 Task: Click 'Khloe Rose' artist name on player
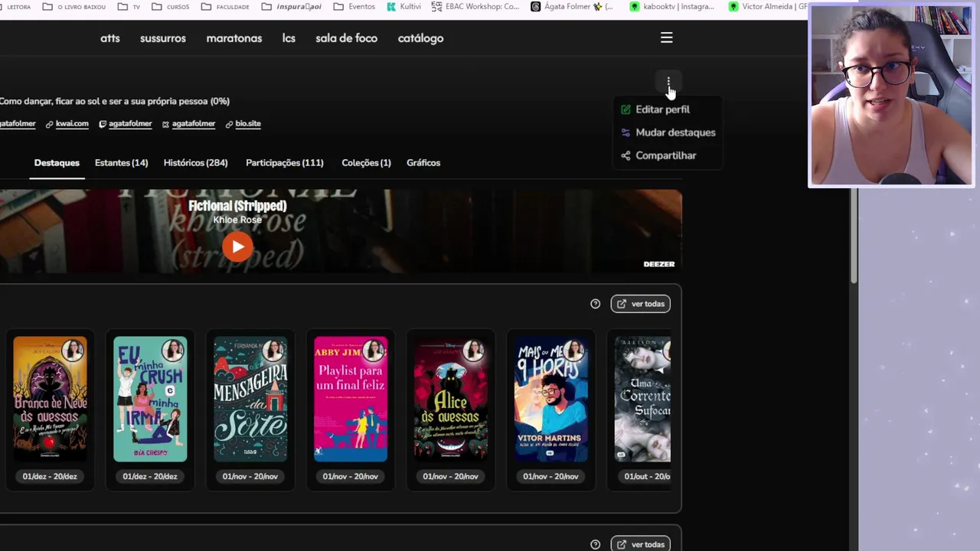(237, 220)
